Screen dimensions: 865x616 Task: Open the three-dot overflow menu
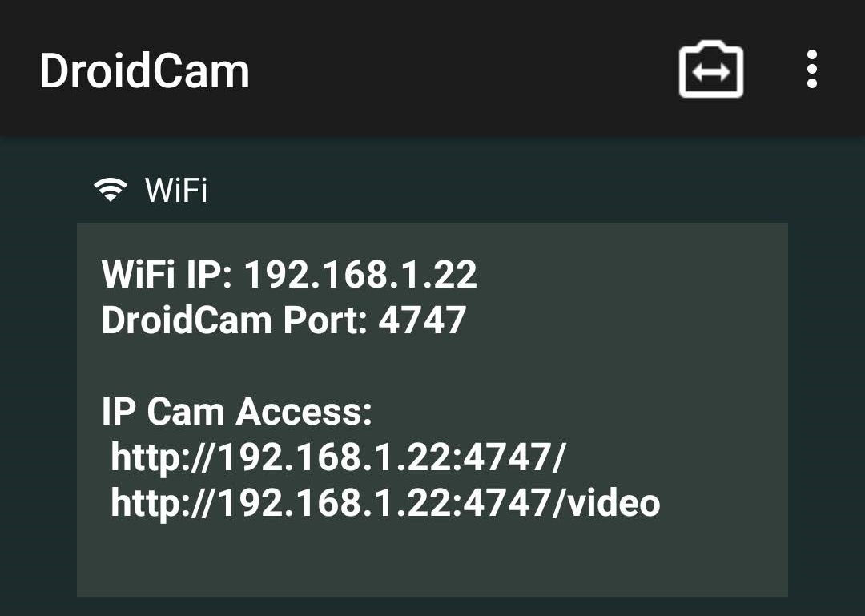point(811,70)
